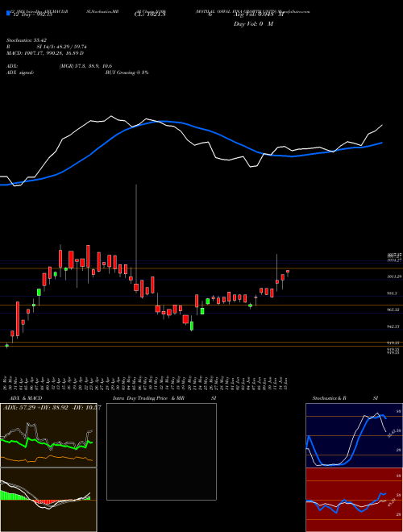Click the blue 12 Day SMA legend square
This screenshot has width=403, height=532.
coord(8,13)
